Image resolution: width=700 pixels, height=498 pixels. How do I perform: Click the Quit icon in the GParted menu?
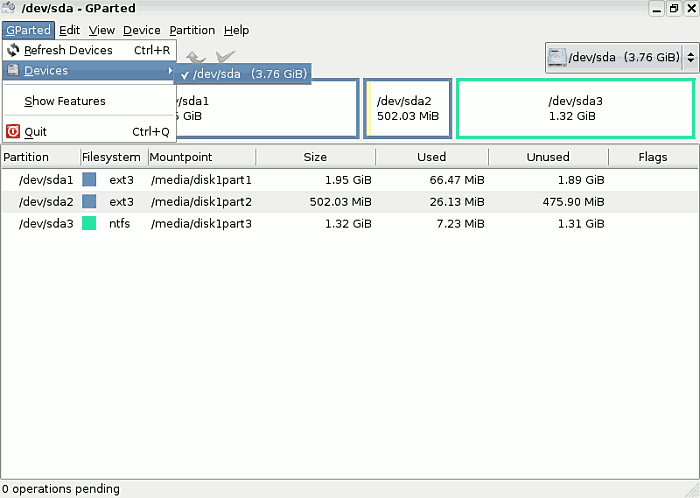coord(13,131)
